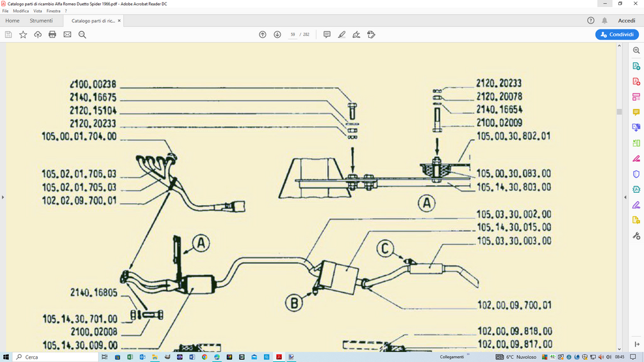The image size is (644, 362).
Task: Upload the file to the cloud icon
Action: pos(38,35)
